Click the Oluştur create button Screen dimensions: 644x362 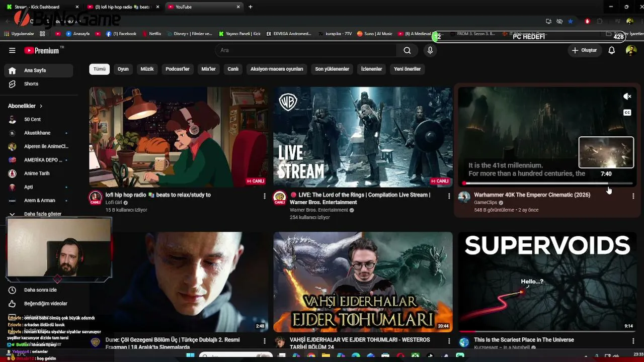point(584,50)
